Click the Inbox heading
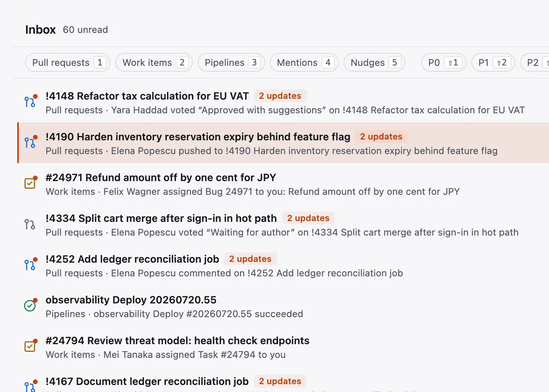Image resolution: width=549 pixels, height=392 pixels. point(40,30)
